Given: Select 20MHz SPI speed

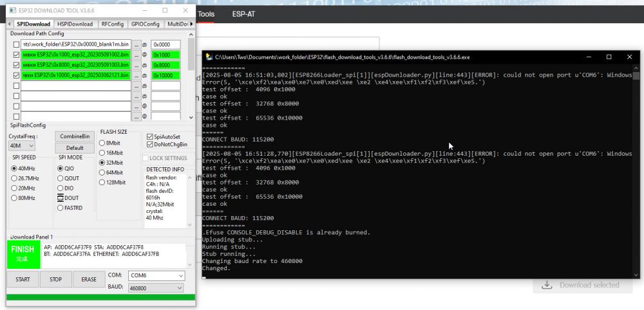Looking at the screenshot, I should [14, 188].
